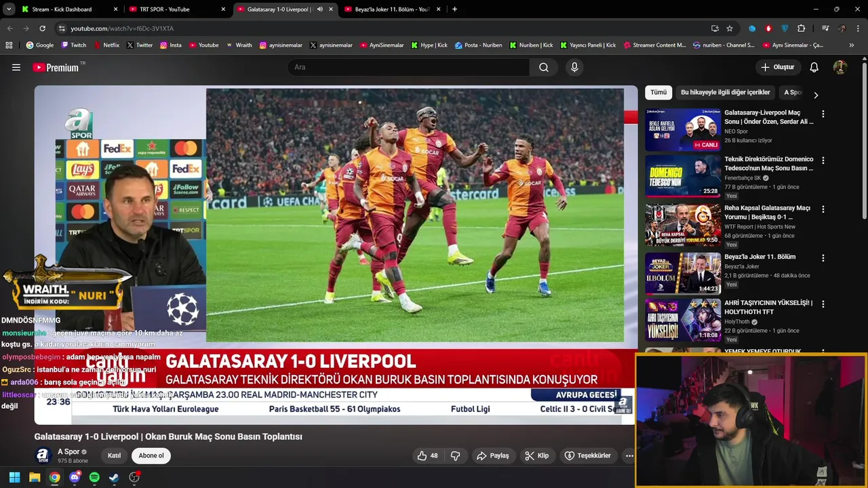Screen dimensions: 868x488
Task: Open the A Spor channel avatar
Action: [x=43, y=455]
